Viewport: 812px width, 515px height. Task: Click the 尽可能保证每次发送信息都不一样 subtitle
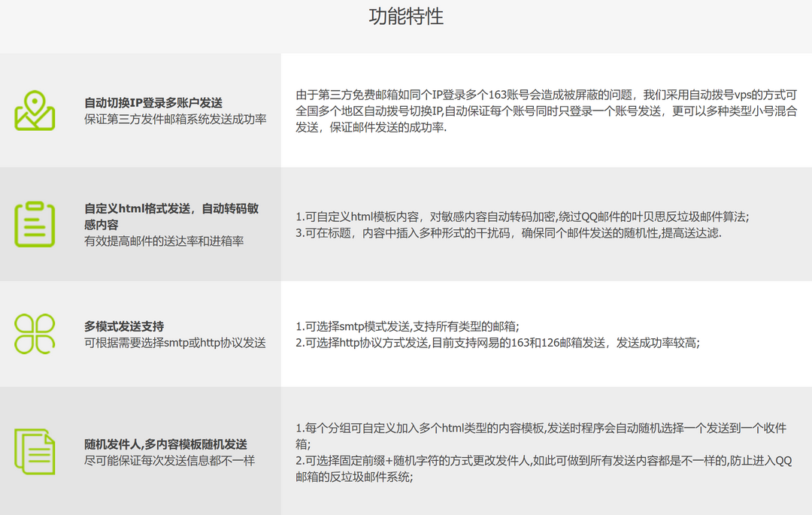coord(169,460)
